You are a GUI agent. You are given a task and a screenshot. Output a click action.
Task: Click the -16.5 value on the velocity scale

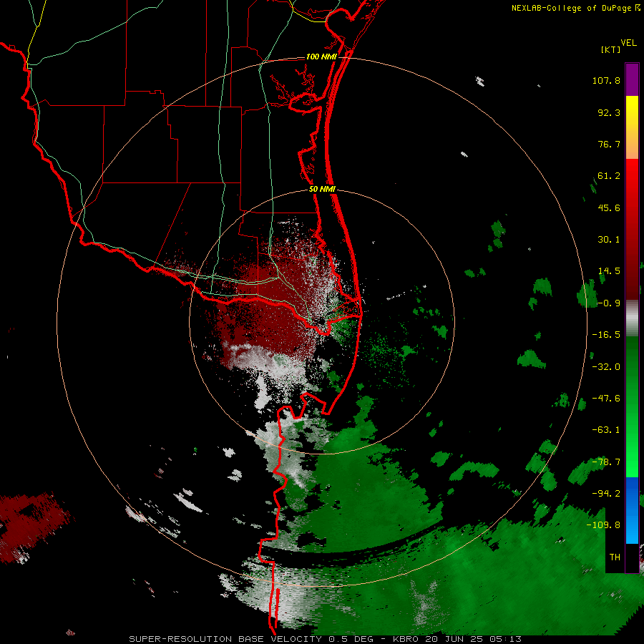click(x=606, y=335)
